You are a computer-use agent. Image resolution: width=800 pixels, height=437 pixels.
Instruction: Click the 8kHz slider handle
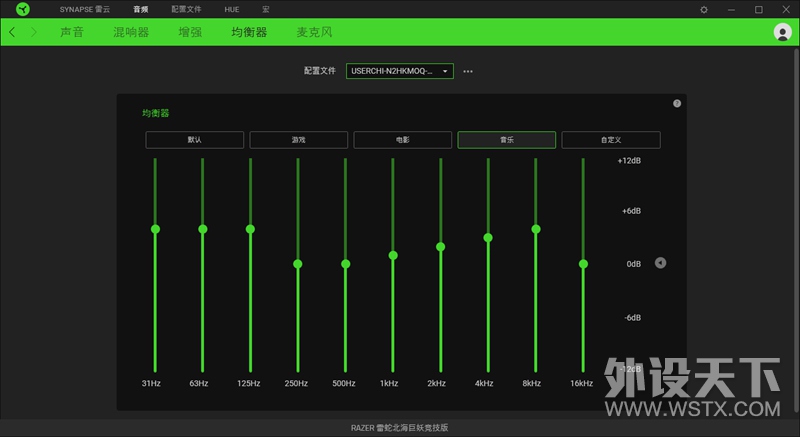click(536, 229)
